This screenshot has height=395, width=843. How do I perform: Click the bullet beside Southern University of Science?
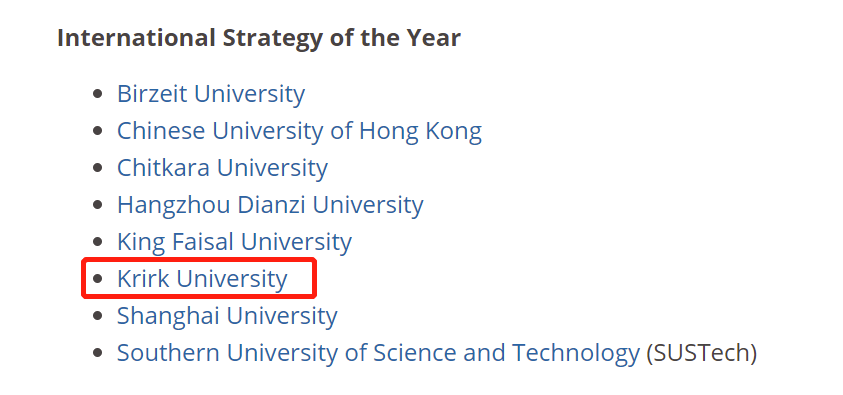pyautogui.click(x=97, y=353)
